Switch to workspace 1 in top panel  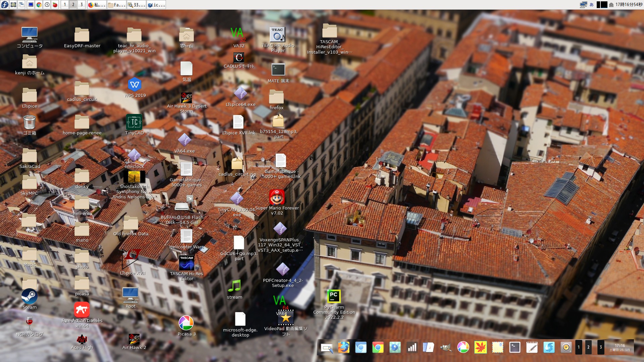[x=65, y=5]
